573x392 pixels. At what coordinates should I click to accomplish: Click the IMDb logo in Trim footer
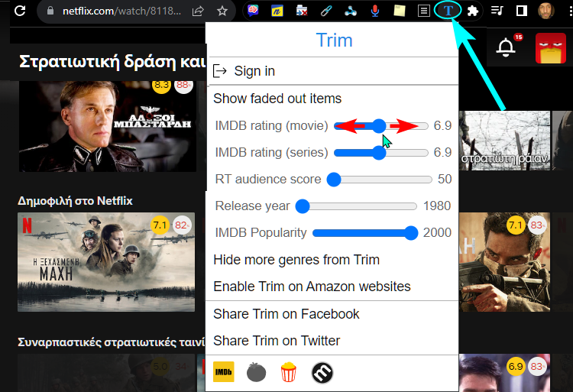223,372
